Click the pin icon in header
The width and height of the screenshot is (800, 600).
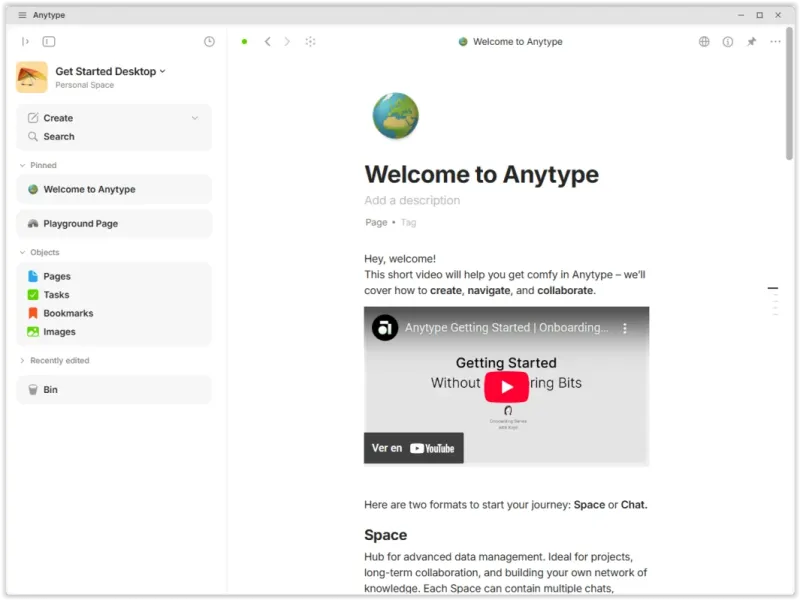click(752, 41)
